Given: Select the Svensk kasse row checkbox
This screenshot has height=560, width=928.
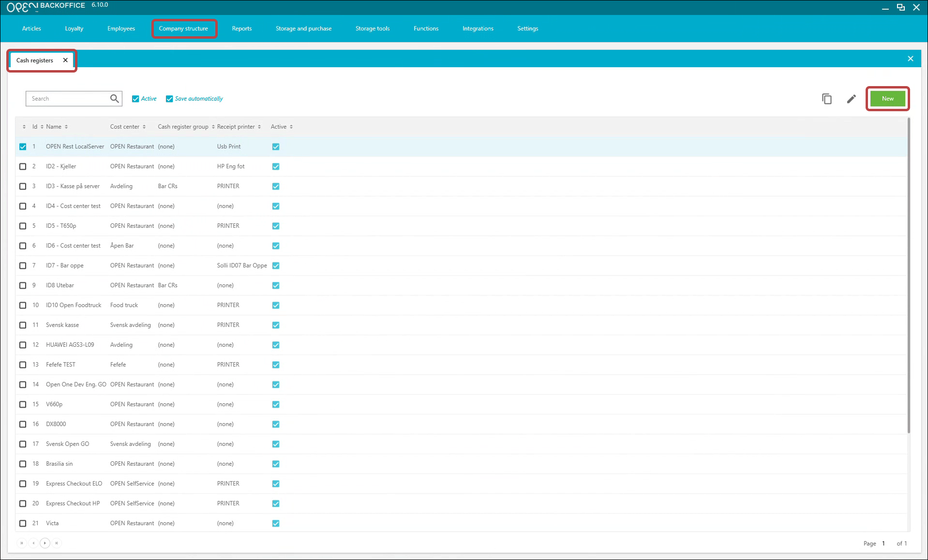Looking at the screenshot, I should [x=23, y=325].
